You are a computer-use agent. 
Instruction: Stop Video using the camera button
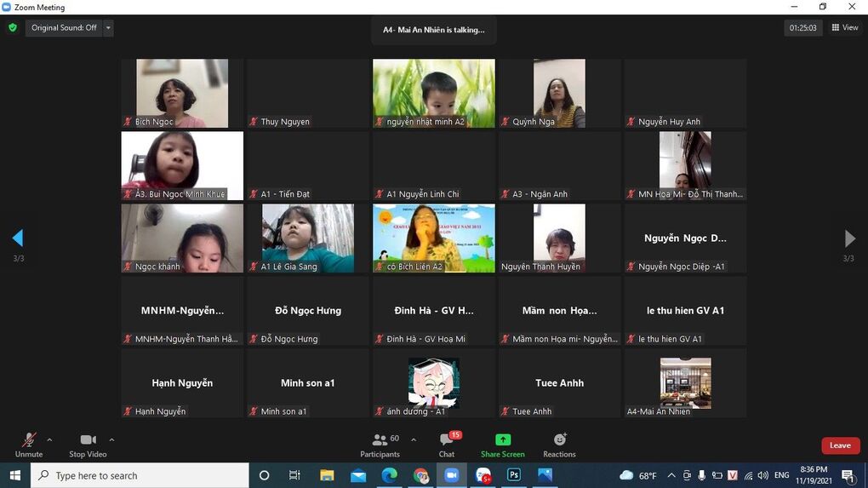[x=88, y=444]
